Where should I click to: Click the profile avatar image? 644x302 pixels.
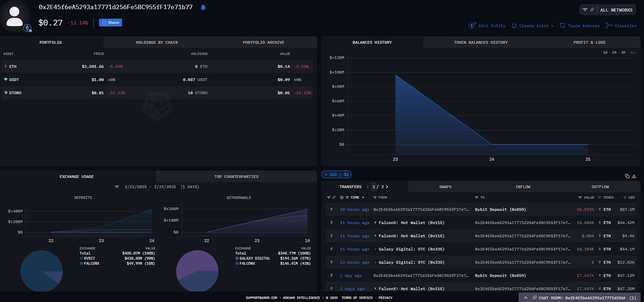pos(16,17)
